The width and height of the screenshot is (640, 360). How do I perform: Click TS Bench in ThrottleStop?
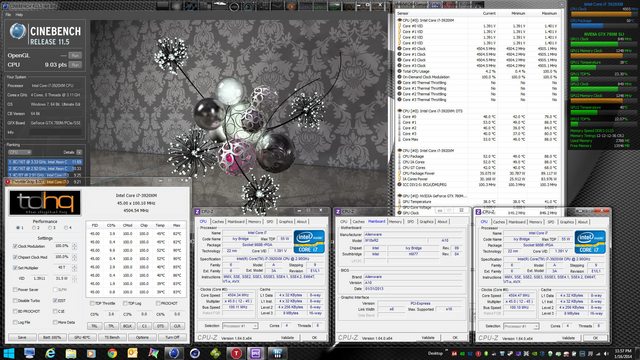pos(112,337)
